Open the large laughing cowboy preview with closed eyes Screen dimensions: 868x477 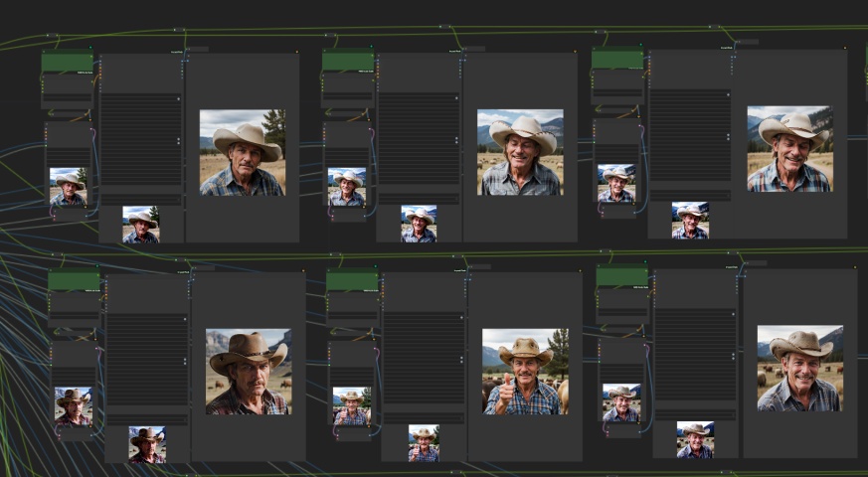[x=520, y=152]
